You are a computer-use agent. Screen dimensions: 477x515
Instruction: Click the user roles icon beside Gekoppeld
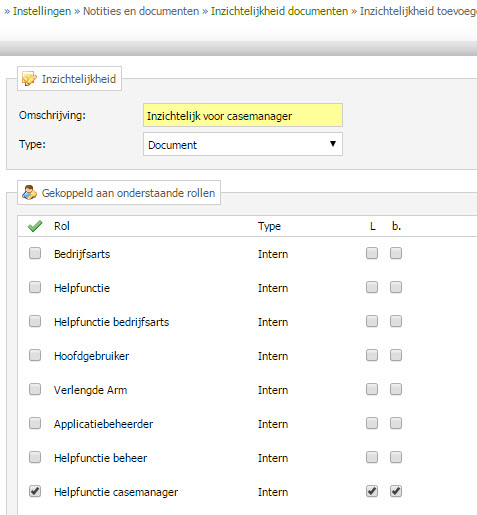click(x=29, y=193)
